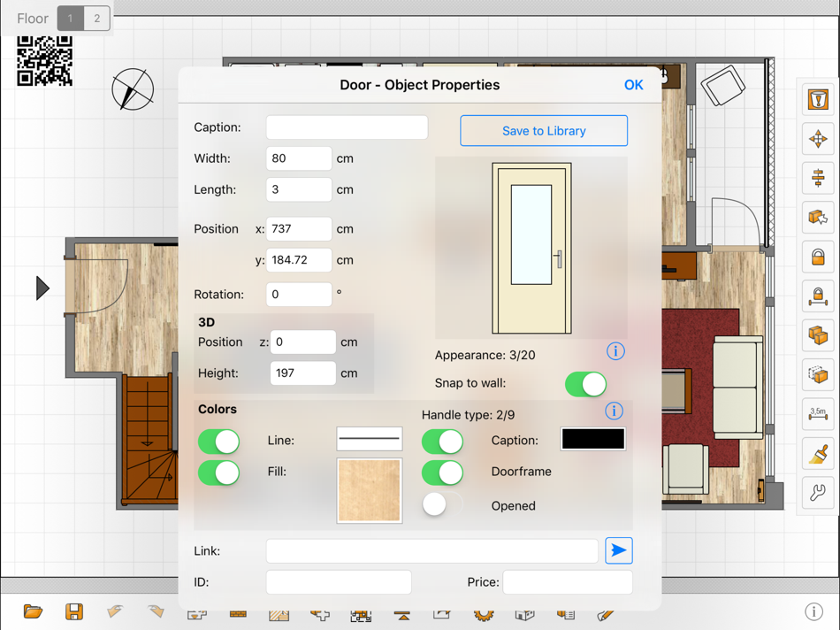
Task: Click the info icon beside Handle type
Action: [614, 411]
